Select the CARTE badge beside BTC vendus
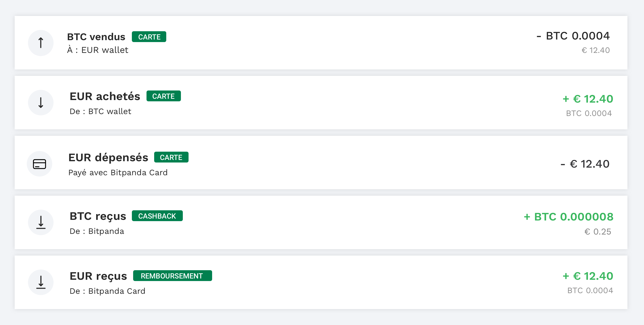The height and width of the screenshot is (325, 644). (x=149, y=37)
